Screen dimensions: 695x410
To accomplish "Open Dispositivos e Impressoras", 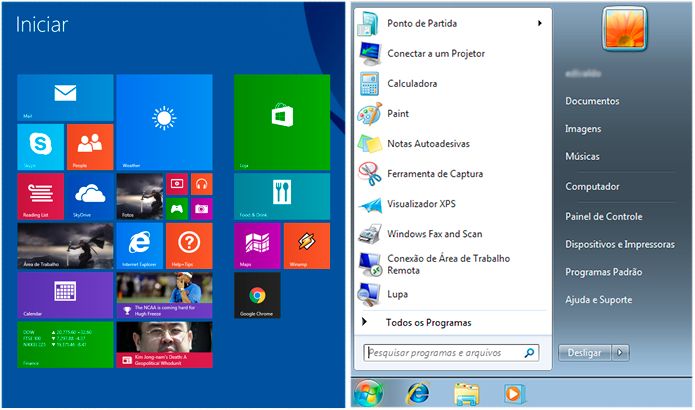I will tap(620, 244).
